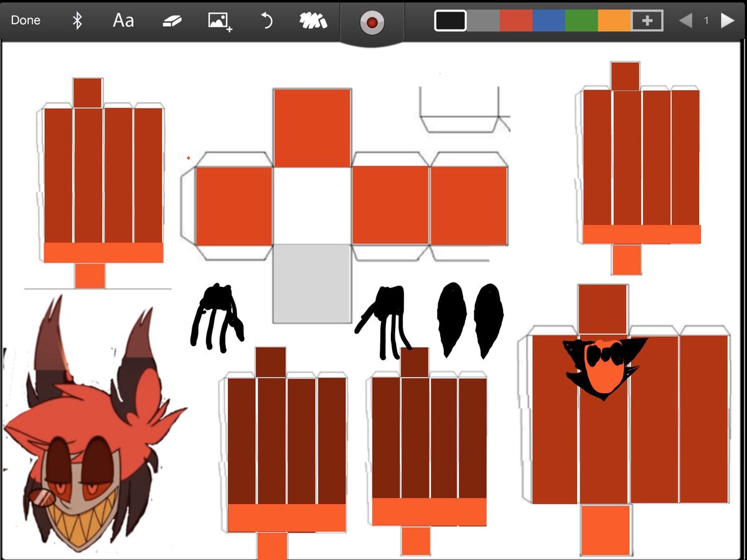Advance to the next page
Screen dimensions: 747x560
tap(727, 21)
